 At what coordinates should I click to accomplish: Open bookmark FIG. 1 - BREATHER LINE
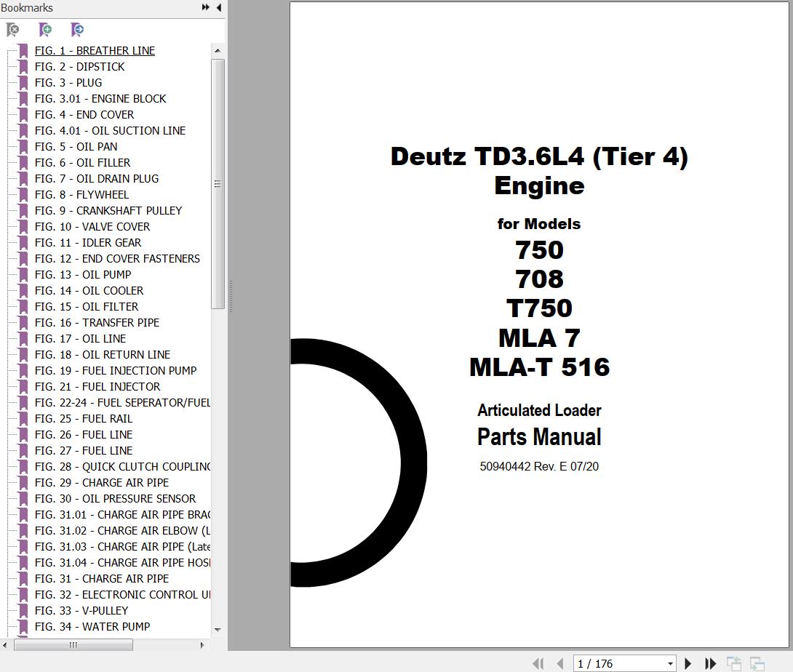[x=95, y=51]
